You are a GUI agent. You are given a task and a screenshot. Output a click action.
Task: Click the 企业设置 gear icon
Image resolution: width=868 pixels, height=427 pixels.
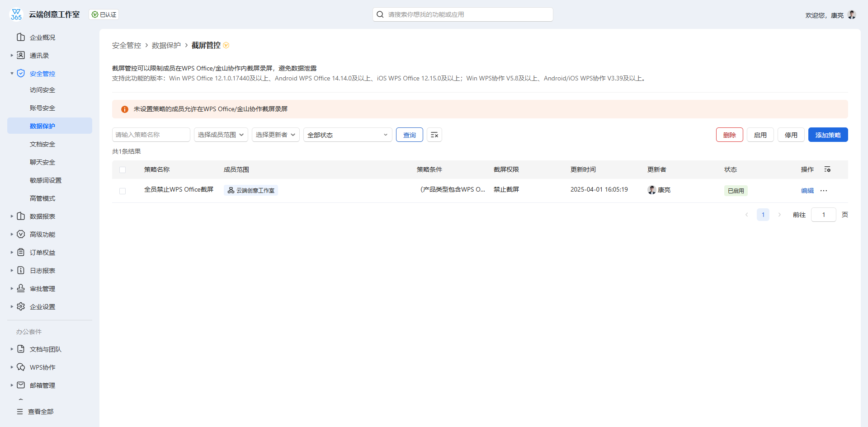click(21, 306)
